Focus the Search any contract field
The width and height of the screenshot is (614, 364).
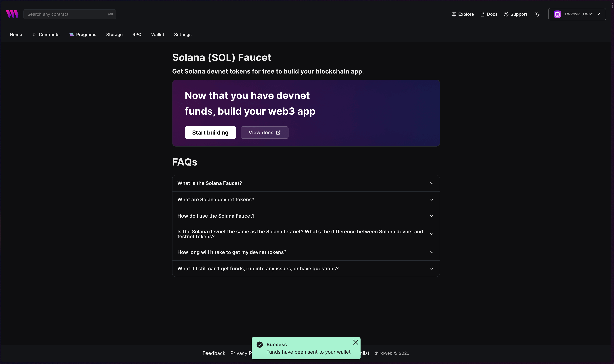(70, 14)
